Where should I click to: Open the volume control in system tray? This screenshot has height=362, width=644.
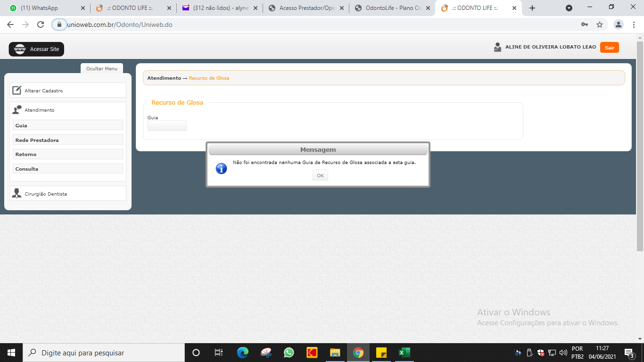tap(563, 353)
